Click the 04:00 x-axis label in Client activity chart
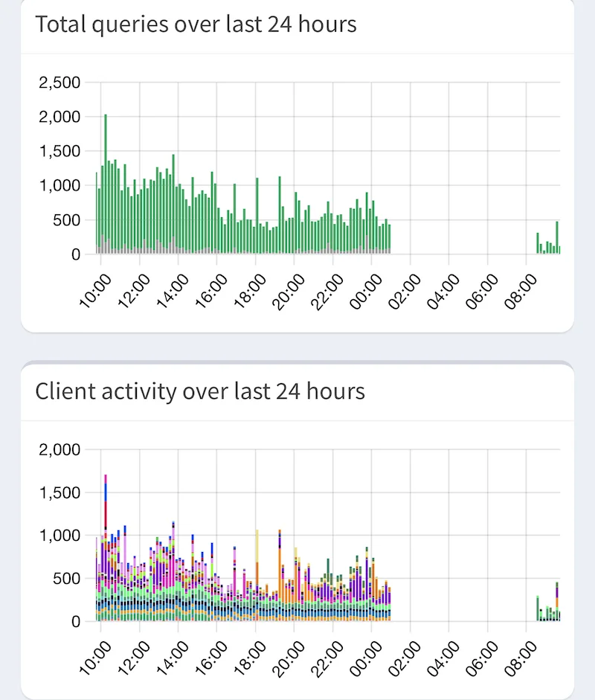Image resolution: width=595 pixels, height=700 pixels. (x=443, y=659)
